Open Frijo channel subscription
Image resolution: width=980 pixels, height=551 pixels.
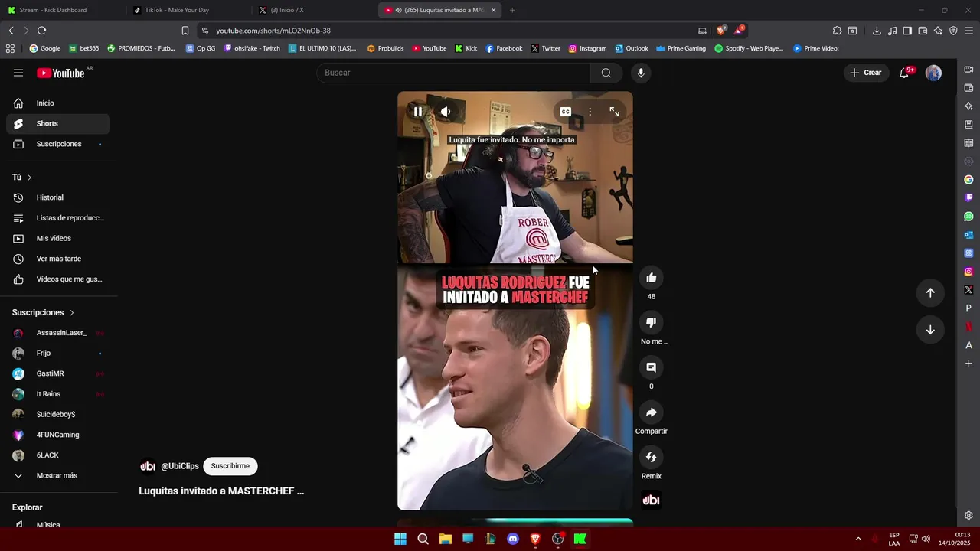(x=58, y=354)
